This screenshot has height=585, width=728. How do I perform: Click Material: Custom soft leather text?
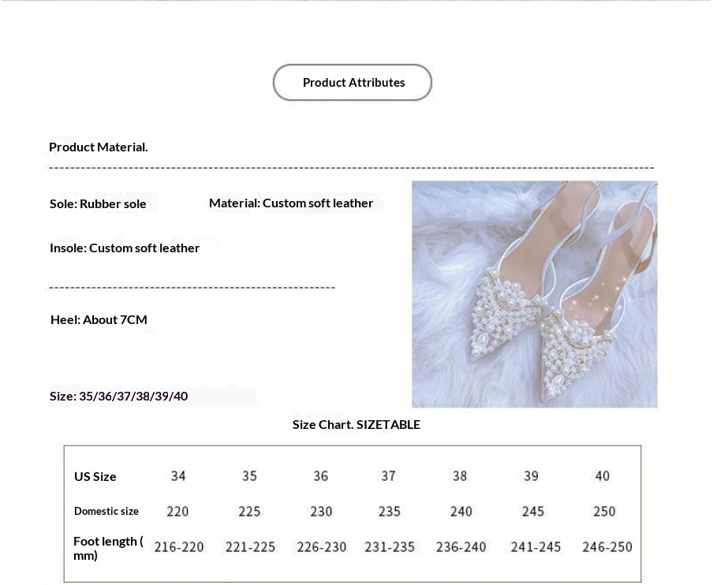291,203
